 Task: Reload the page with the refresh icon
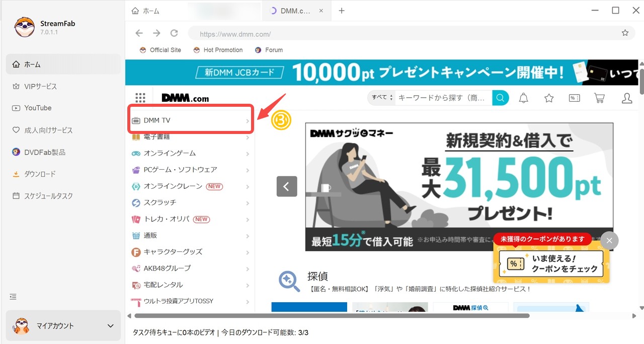click(x=174, y=33)
